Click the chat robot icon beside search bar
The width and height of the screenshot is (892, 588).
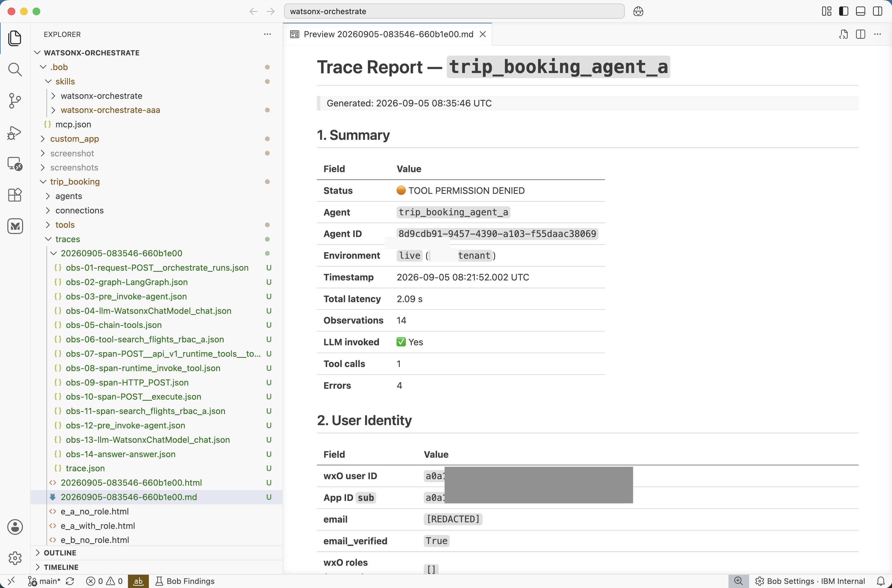click(638, 11)
